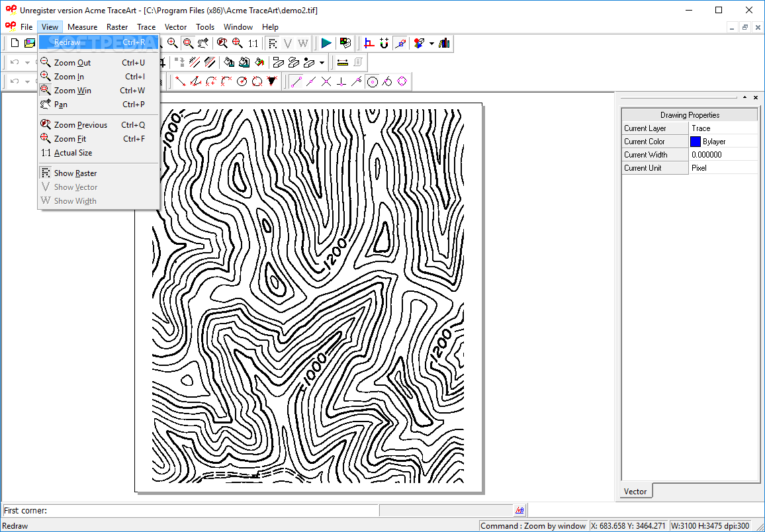Screen dimensions: 765x532
Task: Toggle Show Raster dotted toolbar icon
Action: pos(273,43)
